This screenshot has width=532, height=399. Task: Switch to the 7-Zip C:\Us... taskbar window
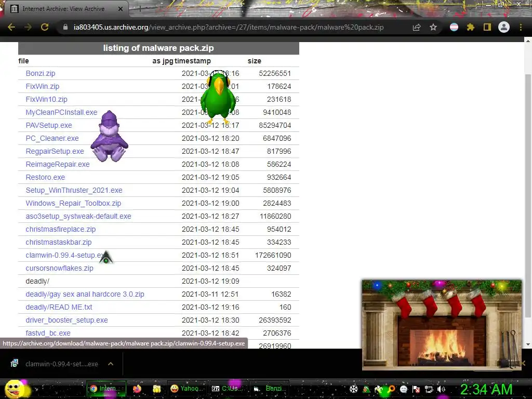coord(227,389)
